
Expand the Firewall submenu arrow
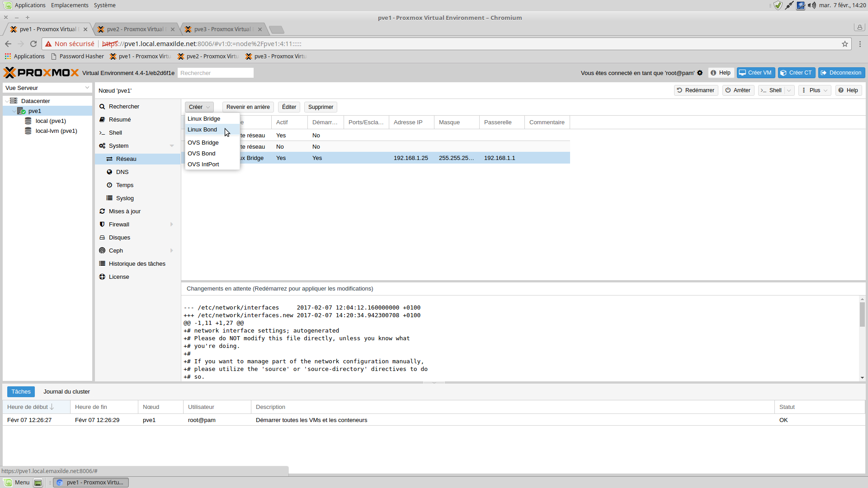172,225
